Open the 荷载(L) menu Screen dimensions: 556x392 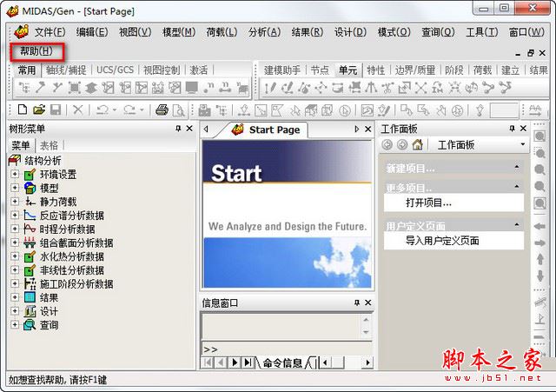[222, 32]
